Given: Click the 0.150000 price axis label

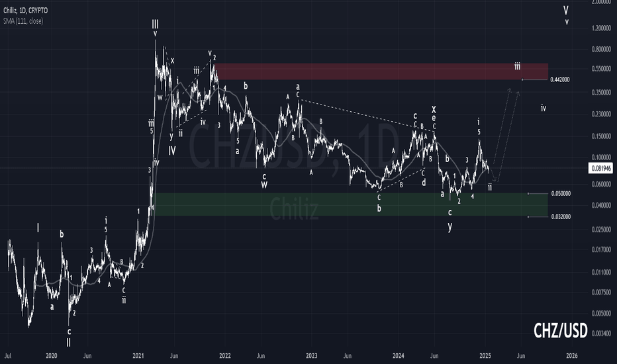Looking at the screenshot, I should 601,136.
